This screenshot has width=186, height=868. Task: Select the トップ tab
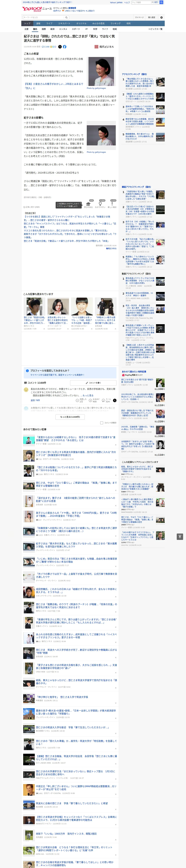(27, 23)
